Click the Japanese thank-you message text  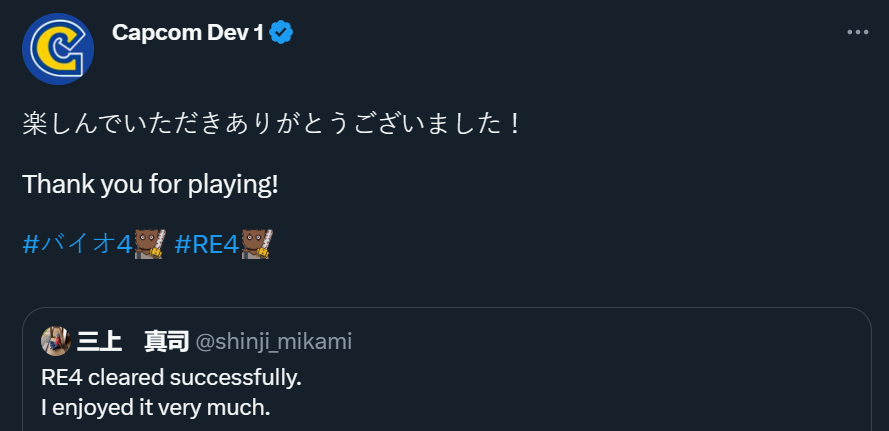click(x=271, y=127)
